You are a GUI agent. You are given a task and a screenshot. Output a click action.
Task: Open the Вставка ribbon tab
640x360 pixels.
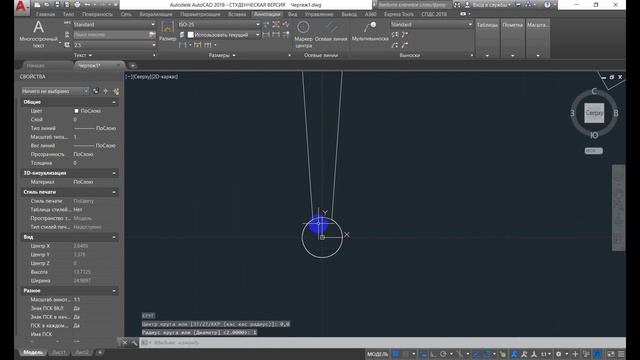(237, 14)
